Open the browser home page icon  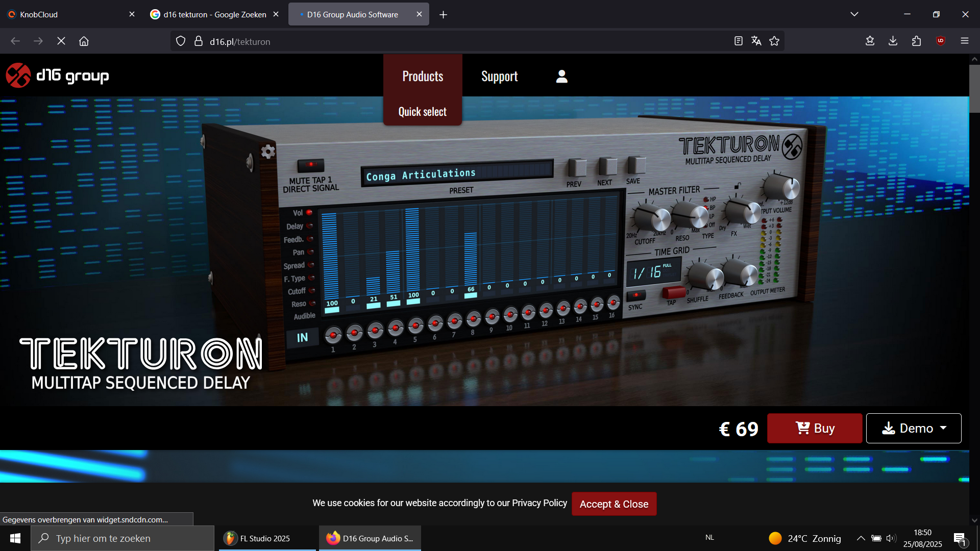pos(84,41)
